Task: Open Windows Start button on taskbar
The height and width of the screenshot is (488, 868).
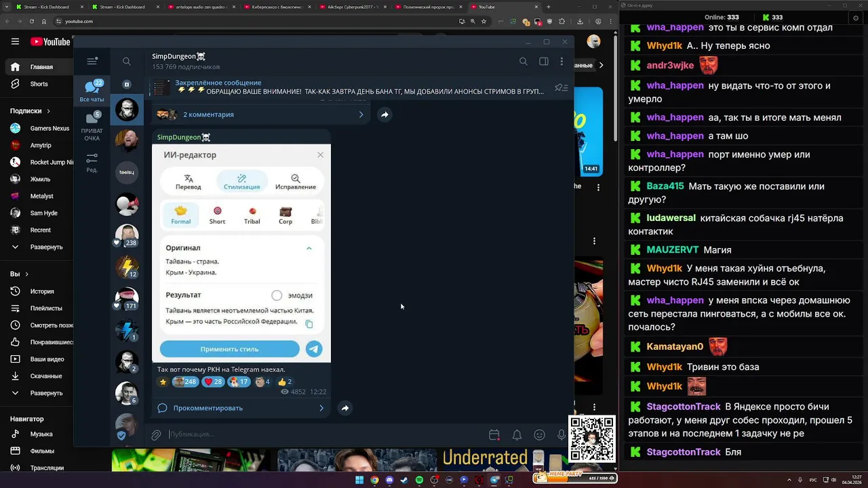Action: [x=359, y=480]
